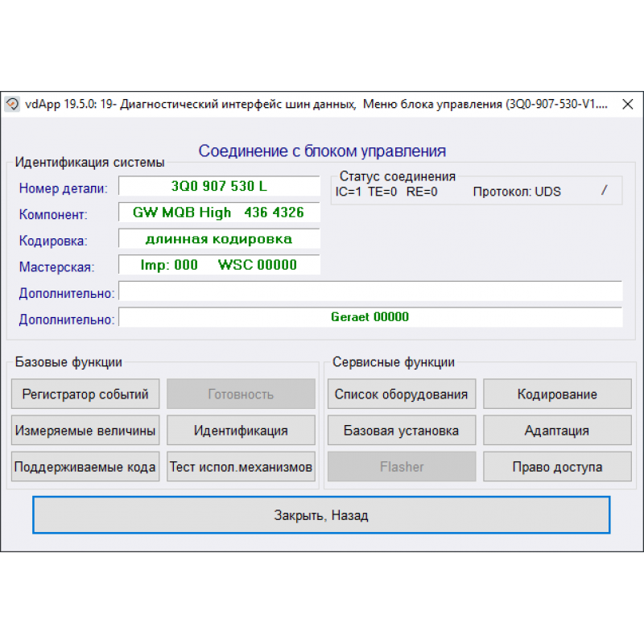Click Поддерживаемые кода
This screenshot has height=644, width=644.
[85, 466]
